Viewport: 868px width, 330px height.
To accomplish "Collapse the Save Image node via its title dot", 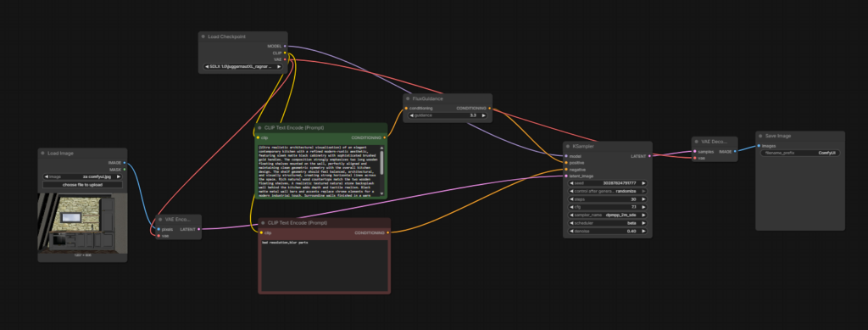I will [760, 137].
